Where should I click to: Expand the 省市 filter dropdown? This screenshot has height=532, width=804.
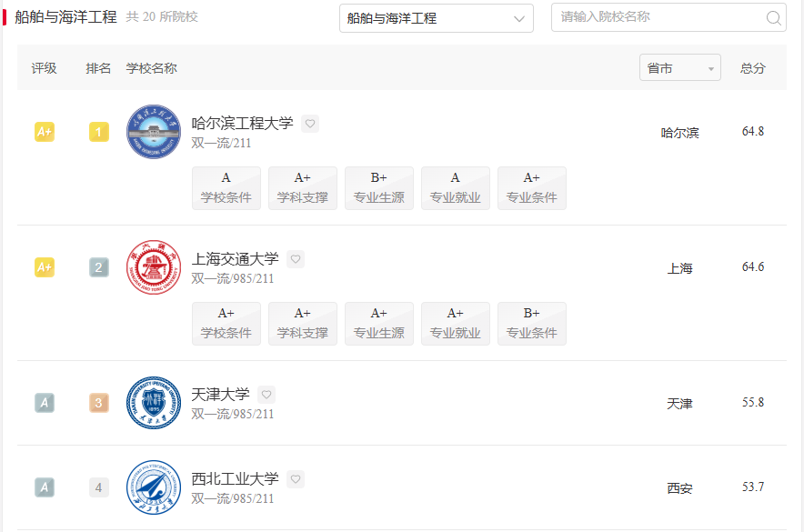(x=679, y=66)
